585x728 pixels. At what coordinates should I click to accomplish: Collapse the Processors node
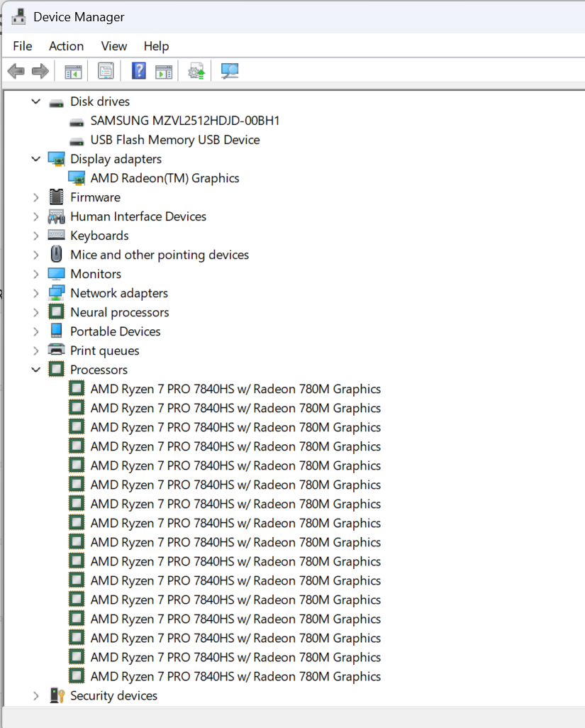(x=35, y=370)
